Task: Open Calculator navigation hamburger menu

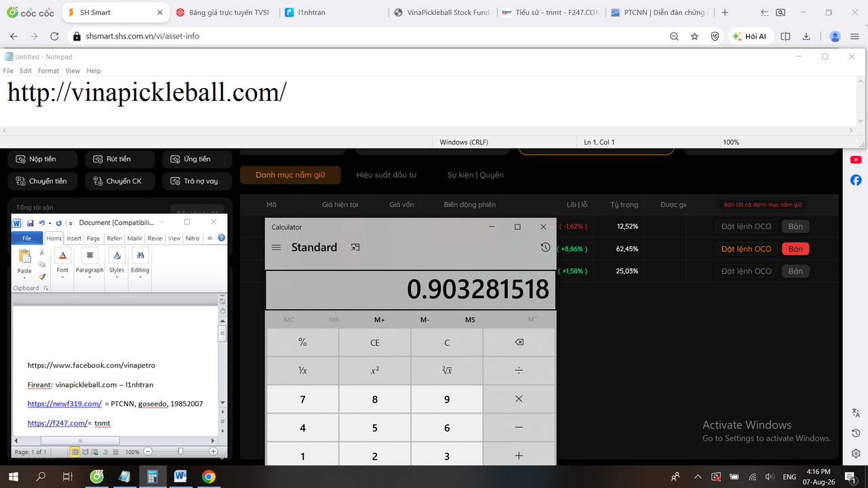Action: click(x=276, y=247)
